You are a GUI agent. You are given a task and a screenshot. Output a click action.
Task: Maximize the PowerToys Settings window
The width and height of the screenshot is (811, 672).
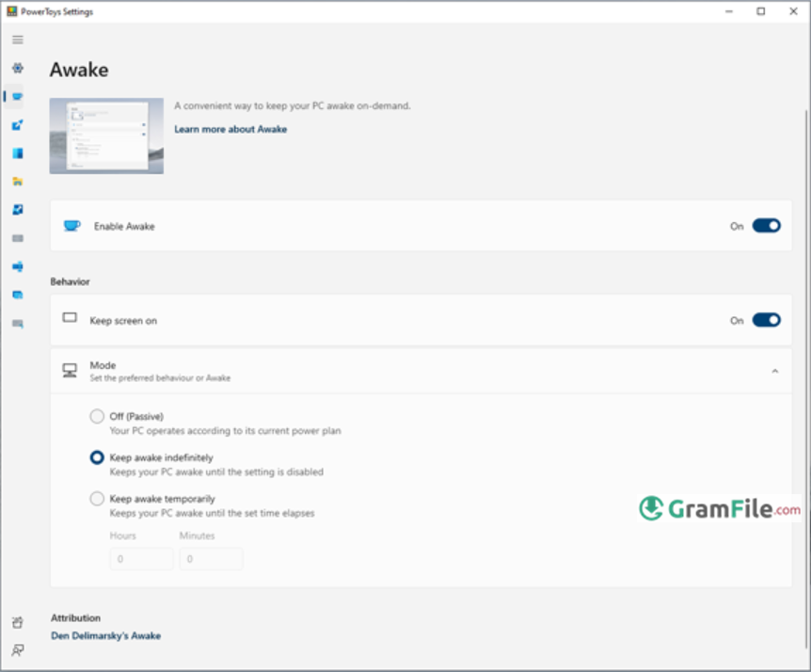(x=761, y=11)
